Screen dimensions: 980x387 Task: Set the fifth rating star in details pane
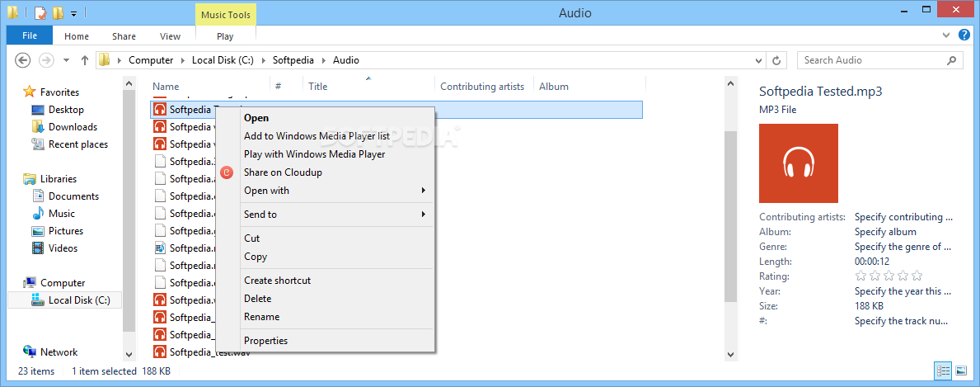point(917,276)
